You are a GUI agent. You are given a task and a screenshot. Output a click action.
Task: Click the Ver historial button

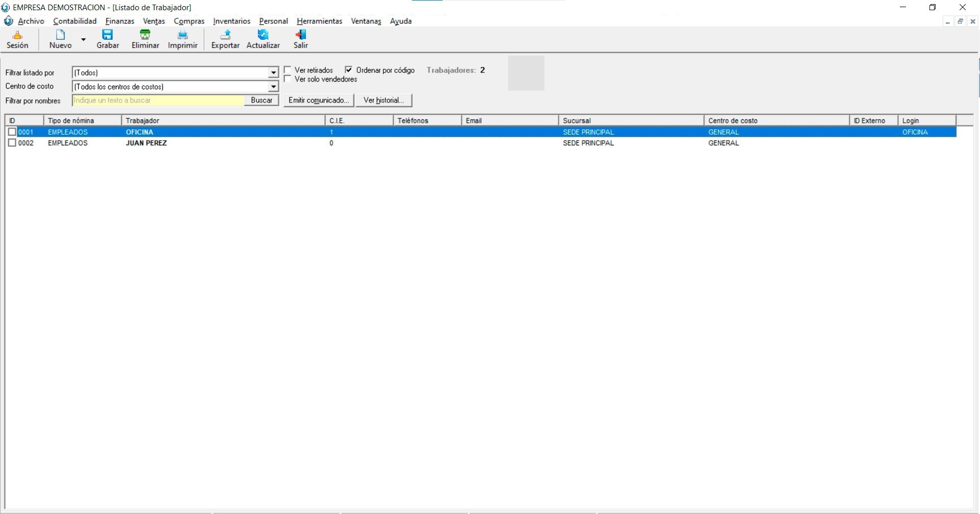click(384, 100)
